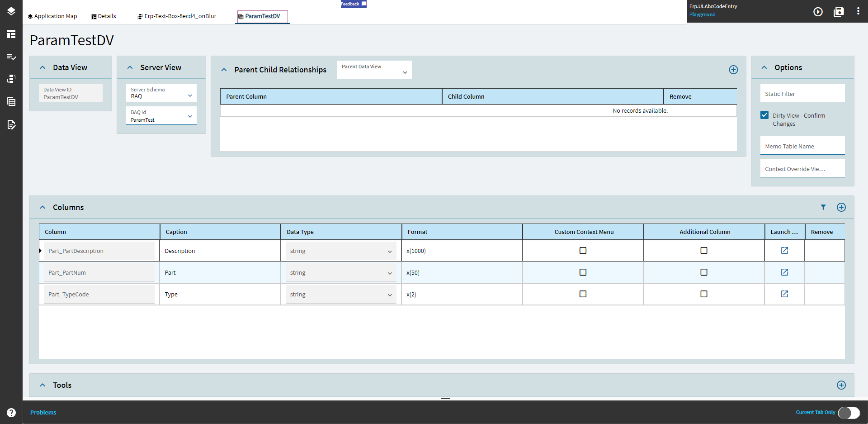Run the application preview
Viewport: 868px width, 424px height.
point(818,12)
